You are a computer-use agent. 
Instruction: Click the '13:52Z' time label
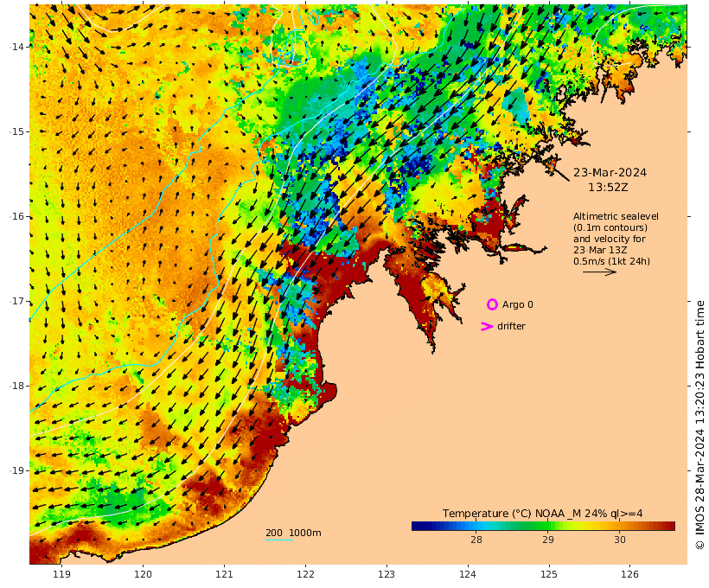pyautogui.click(x=608, y=187)
